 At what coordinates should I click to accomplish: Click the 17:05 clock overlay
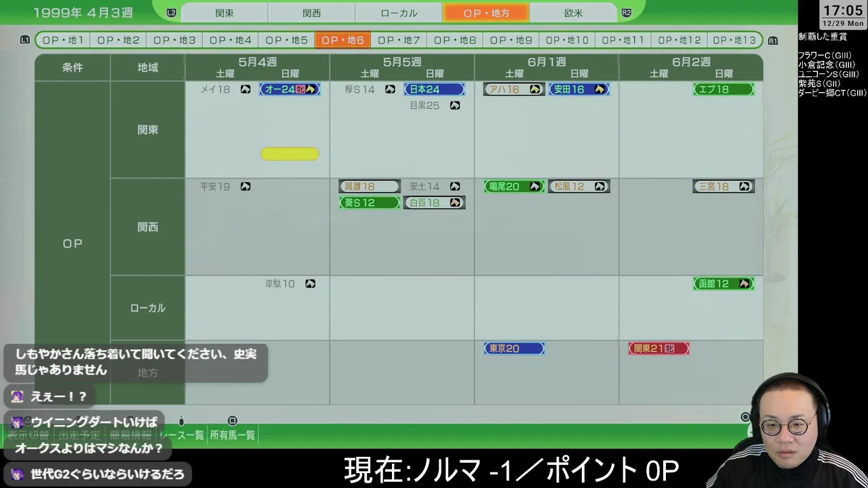[x=843, y=11]
